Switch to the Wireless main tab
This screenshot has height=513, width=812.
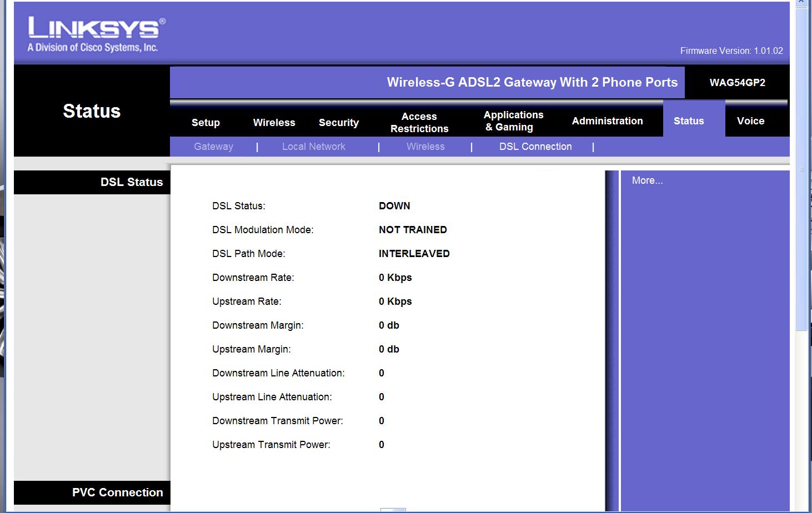(274, 123)
